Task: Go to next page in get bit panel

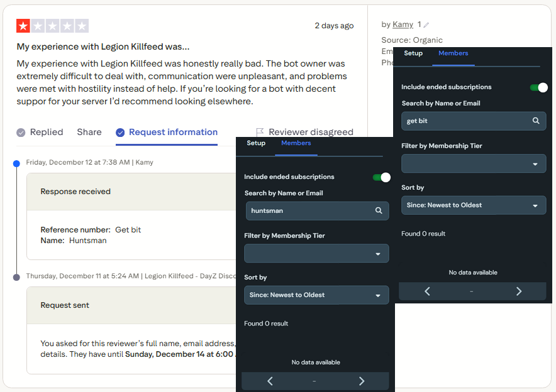Action: point(519,291)
